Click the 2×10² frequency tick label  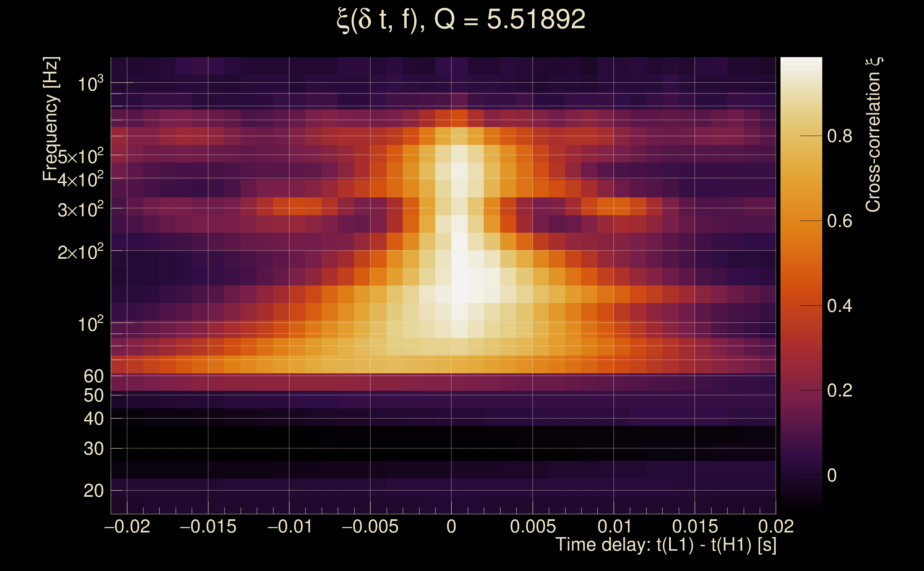80,252
